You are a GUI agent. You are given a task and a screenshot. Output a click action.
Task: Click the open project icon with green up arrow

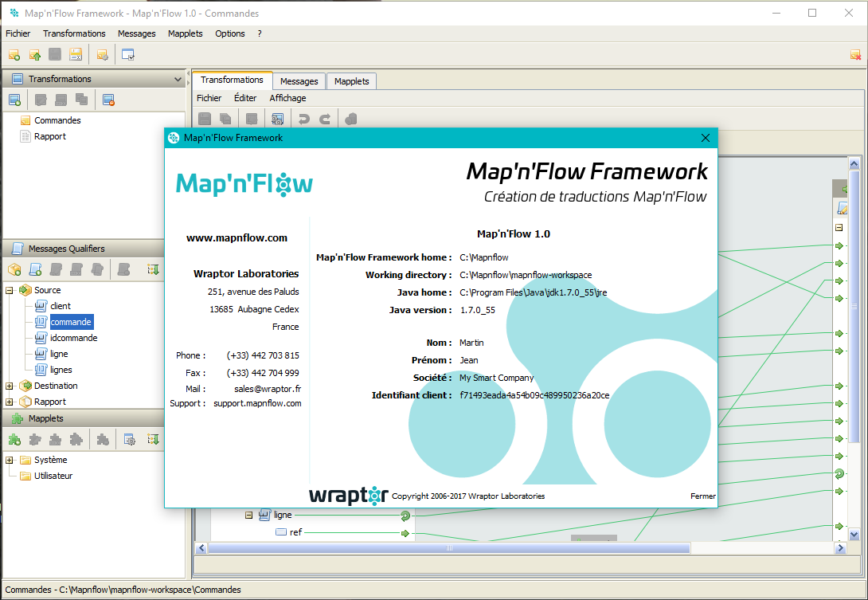tap(35, 55)
